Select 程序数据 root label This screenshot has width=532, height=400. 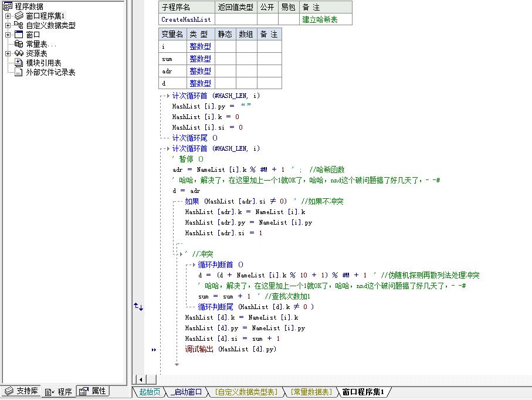(x=29, y=6)
